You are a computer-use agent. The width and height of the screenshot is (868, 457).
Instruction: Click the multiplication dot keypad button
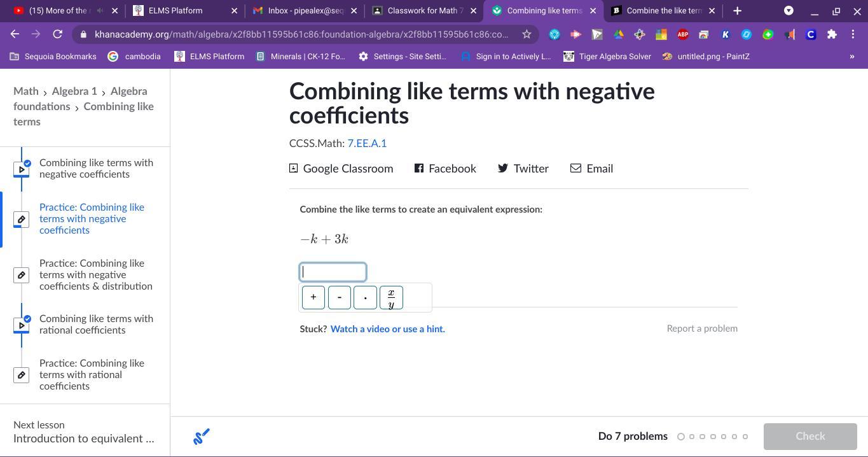(x=365, y=297)
